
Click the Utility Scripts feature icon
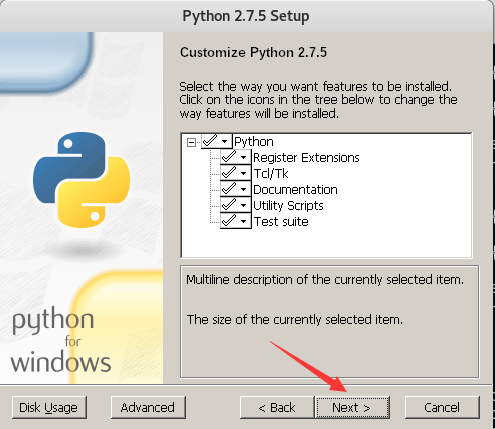[x=235, y=205]
